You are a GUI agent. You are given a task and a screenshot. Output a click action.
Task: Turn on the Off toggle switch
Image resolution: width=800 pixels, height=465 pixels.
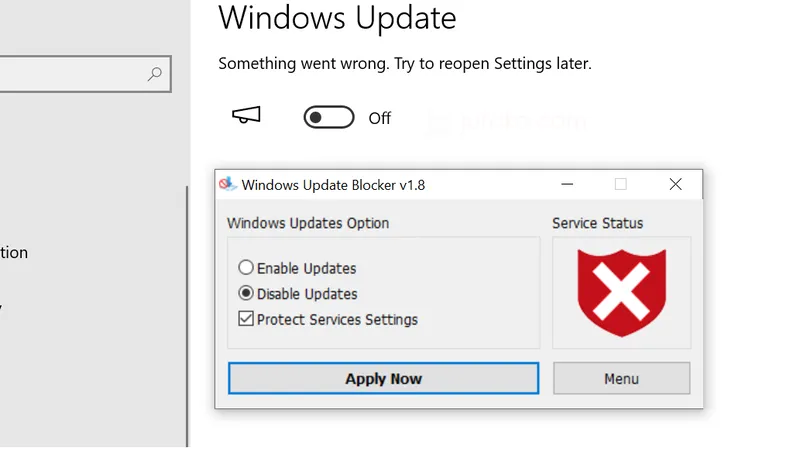pyautogui.click(x=329, y=118)
